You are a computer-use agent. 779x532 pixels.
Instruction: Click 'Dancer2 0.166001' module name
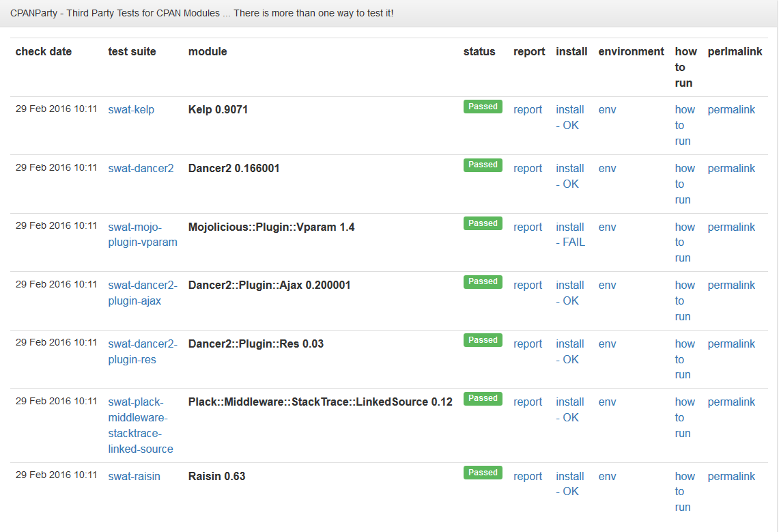pyautogui.click(x=234, y=169)
